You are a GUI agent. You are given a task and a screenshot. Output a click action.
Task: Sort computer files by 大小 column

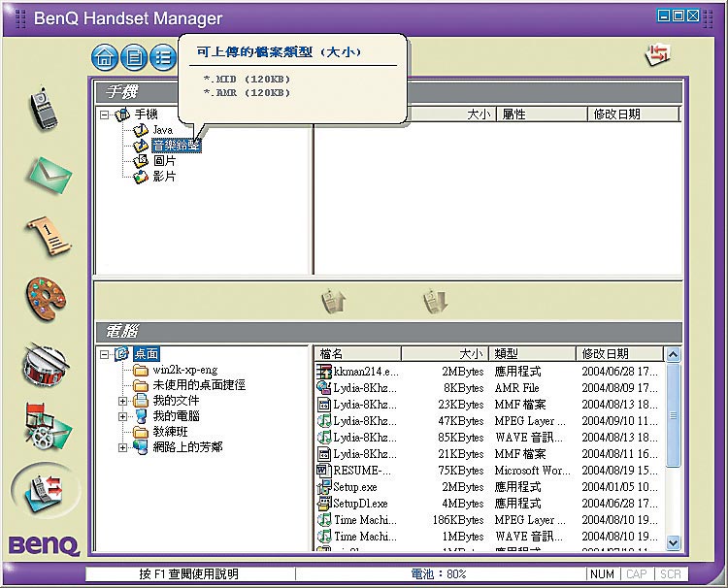tap(445, 354)
